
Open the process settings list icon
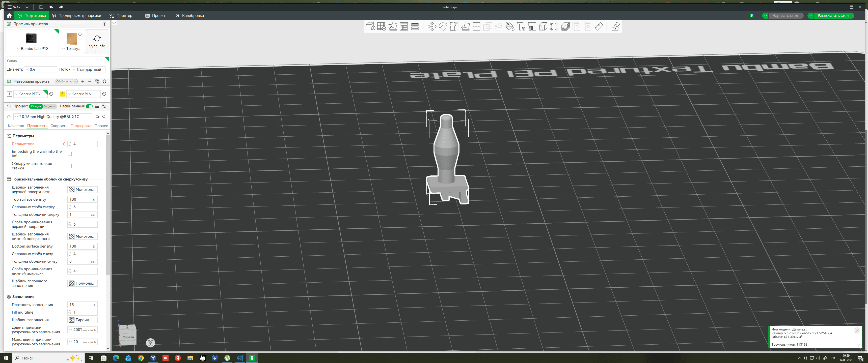(x=97, y=106)
